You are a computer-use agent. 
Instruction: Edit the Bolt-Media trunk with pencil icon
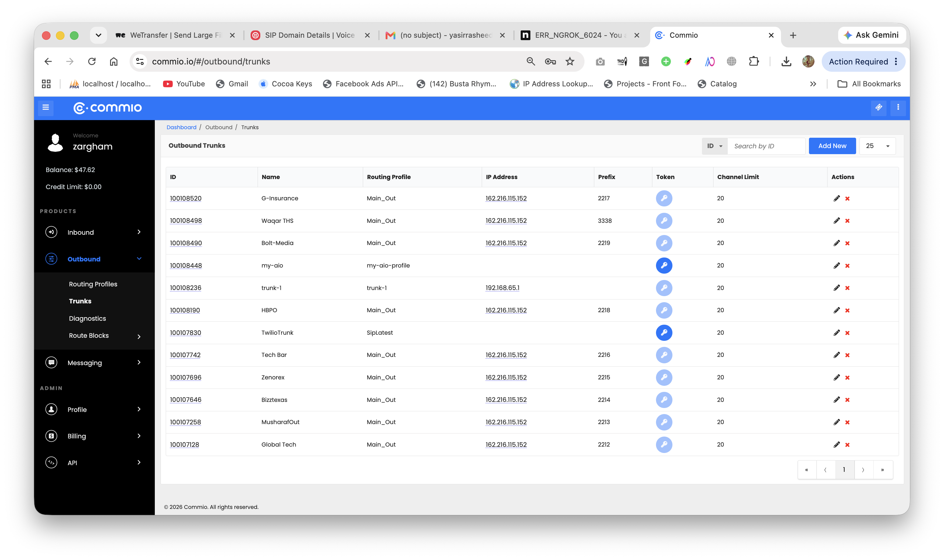(x=836, y=243)
